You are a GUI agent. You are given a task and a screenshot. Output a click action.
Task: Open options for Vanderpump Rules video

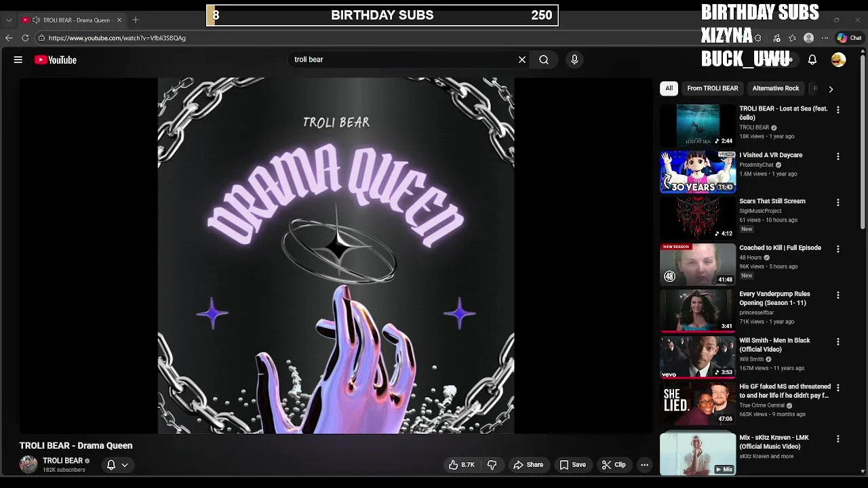(838, 296)
